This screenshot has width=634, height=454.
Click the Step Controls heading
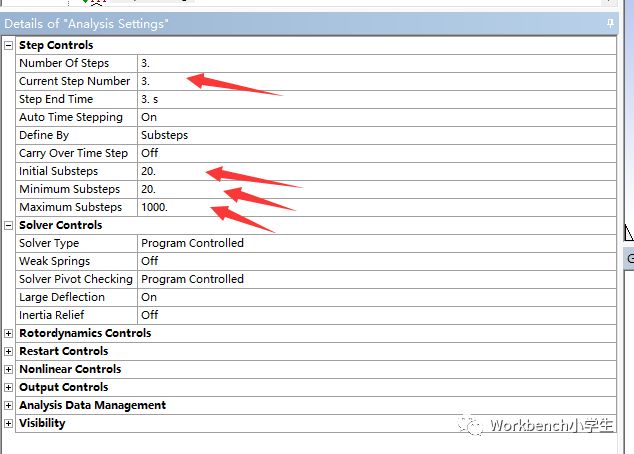pos(56,45)
